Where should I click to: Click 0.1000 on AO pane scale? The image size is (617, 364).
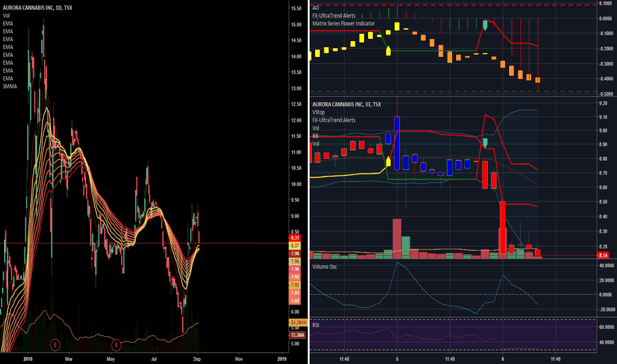605,3
